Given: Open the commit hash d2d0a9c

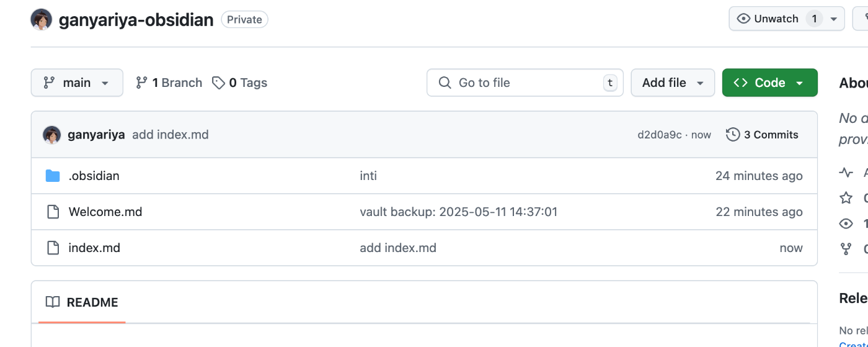Looking at the screenshot, I should tap(660, 135).
